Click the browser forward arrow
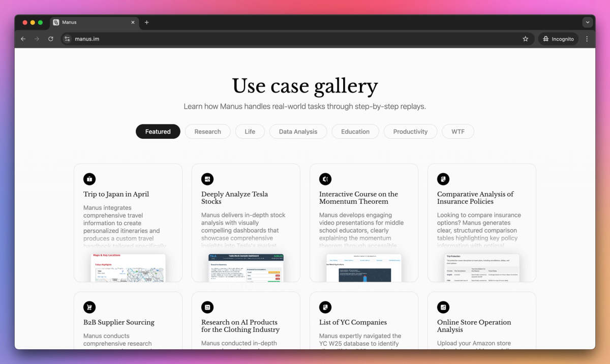The image size is (610, 364). point(37,39)
